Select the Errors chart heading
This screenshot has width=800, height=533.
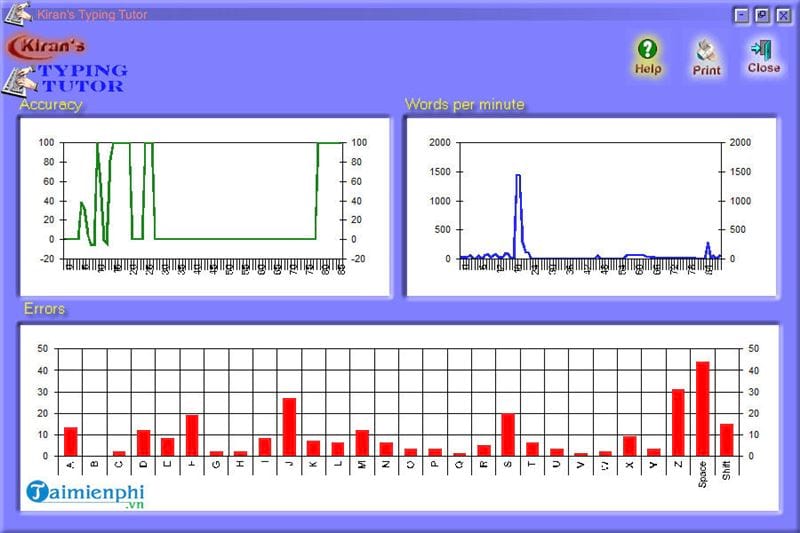(44, 309)
